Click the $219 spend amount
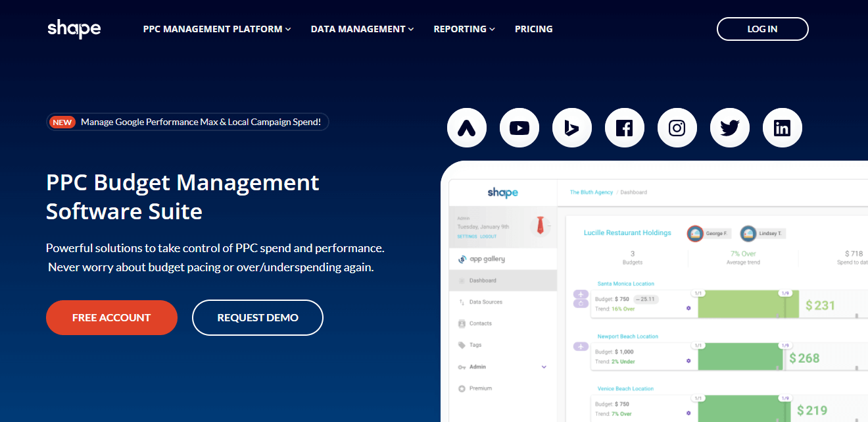Viewport: 868px width, 422px height. 812,411
